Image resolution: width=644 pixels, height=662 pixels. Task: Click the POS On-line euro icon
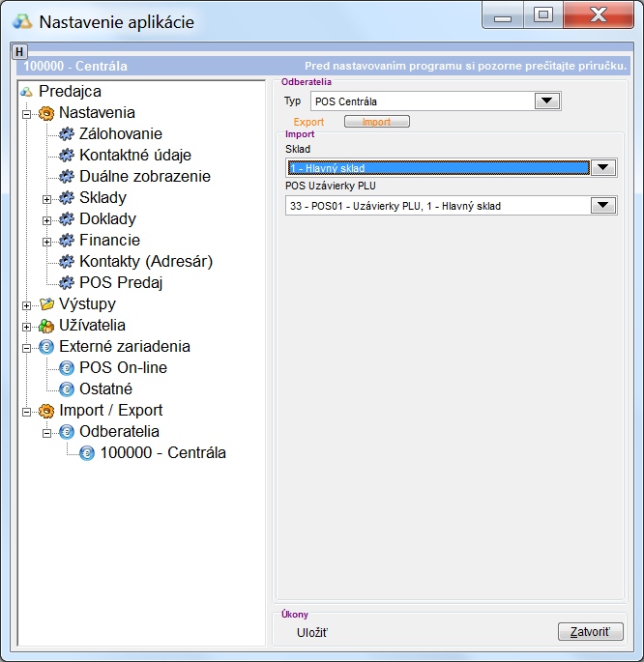pyautogui.click(x=67, y=368)
